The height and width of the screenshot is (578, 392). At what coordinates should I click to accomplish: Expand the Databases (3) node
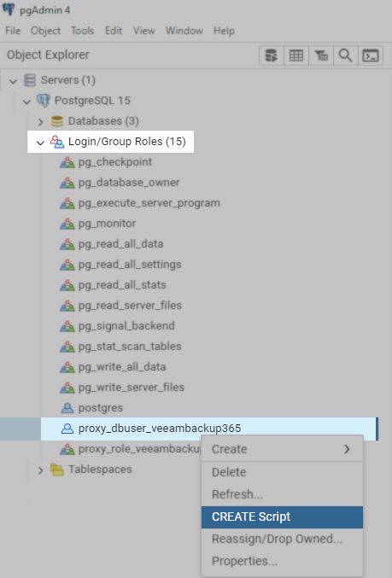[x=40, y=121]
